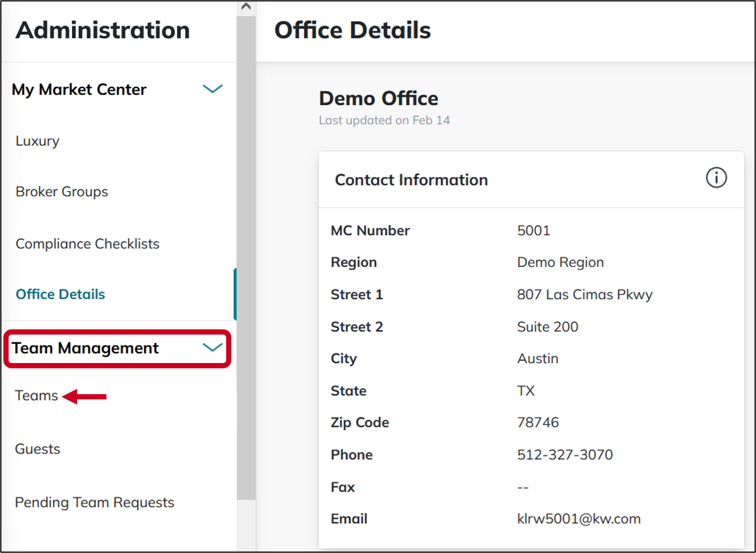Viewport: 756px width, 553px height.
Task: Open the Guests page
Action: [37, 449]
